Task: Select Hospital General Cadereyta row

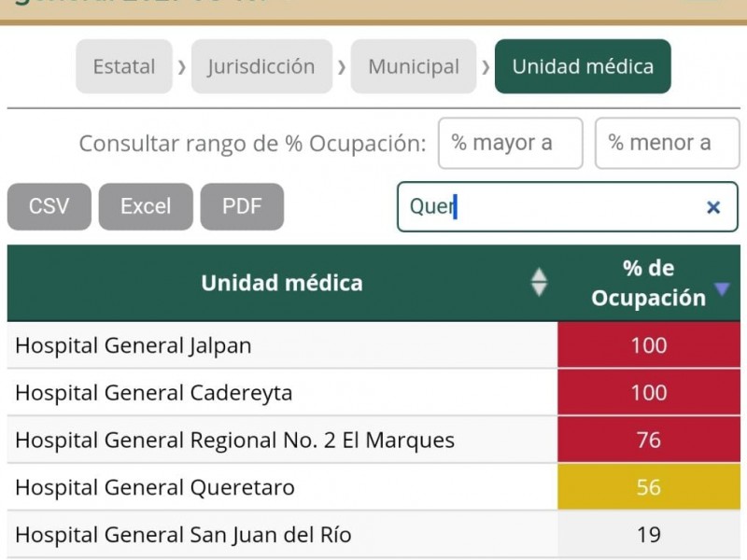Action: pos(373,392)
